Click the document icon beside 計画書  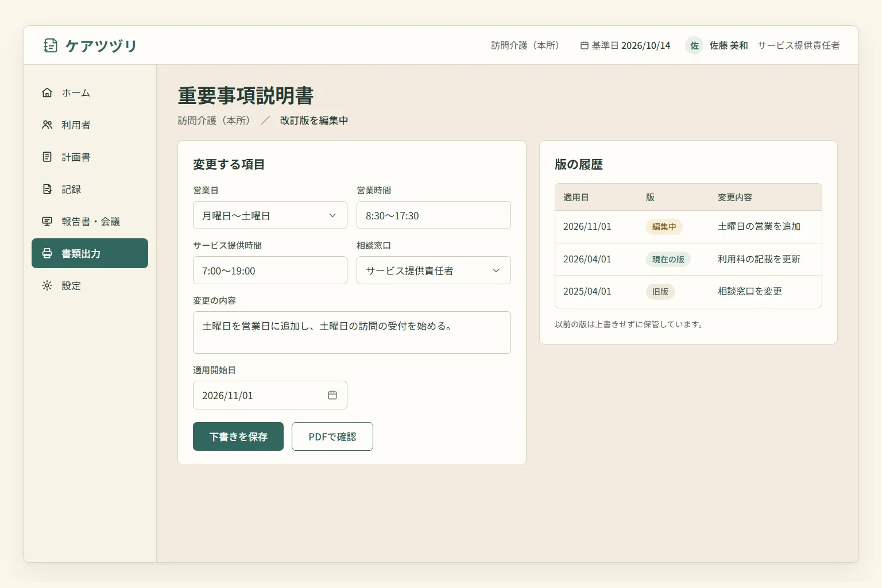47,157
